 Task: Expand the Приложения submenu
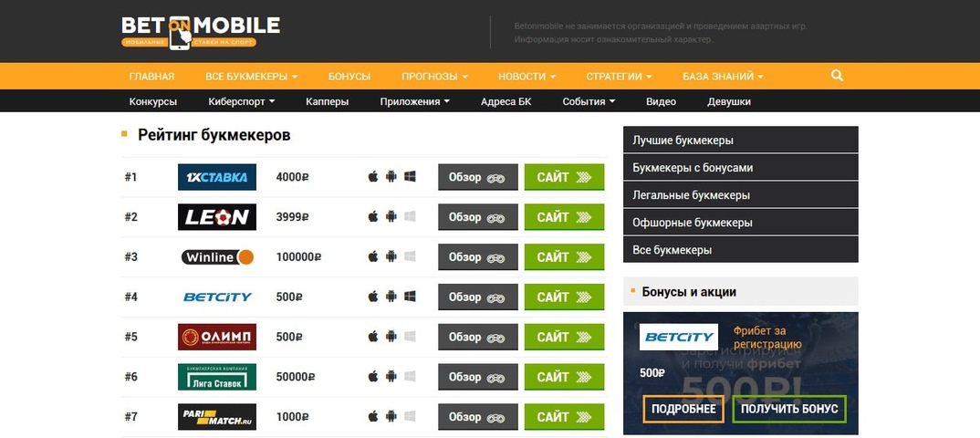[415, 101]
